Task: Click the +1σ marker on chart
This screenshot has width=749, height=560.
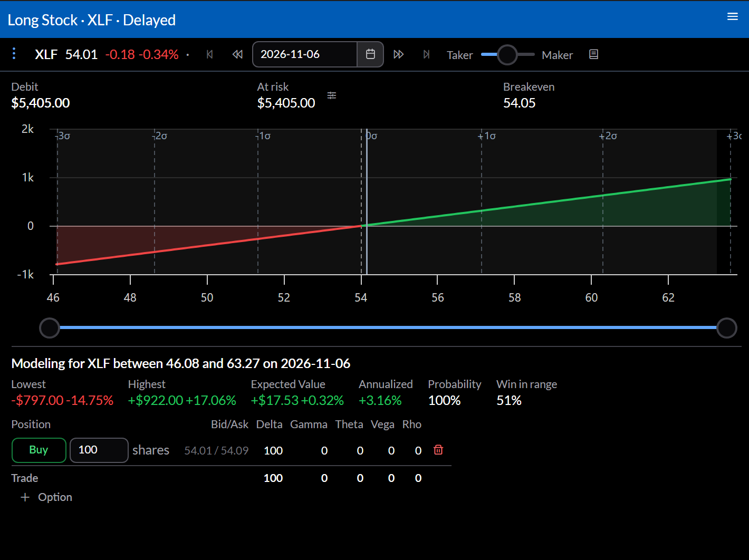Action: click(487, 136)
